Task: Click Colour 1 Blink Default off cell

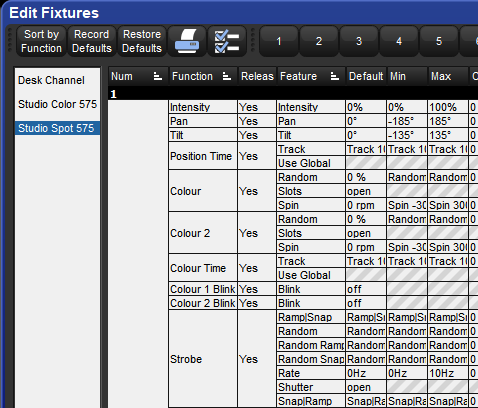Action: point(366,289)
